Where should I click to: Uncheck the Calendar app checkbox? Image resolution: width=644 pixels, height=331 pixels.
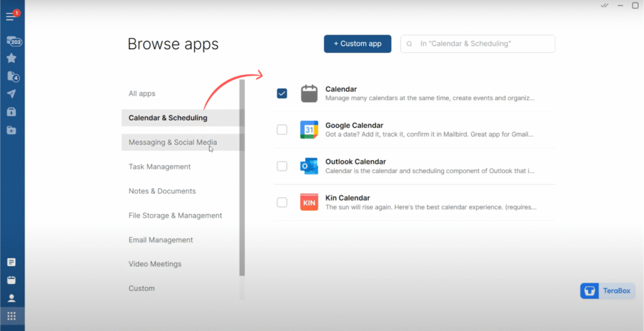click(x=282, y=94)
